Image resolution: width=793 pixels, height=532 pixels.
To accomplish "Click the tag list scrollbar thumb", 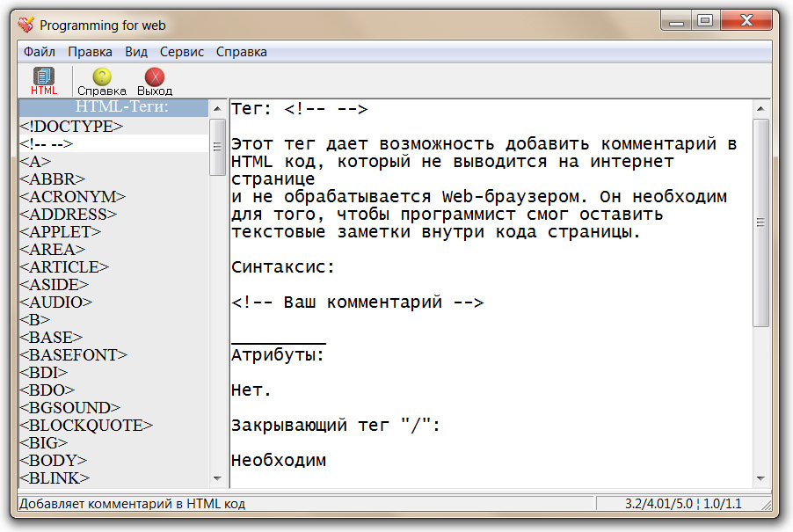I will pos(217,147).
